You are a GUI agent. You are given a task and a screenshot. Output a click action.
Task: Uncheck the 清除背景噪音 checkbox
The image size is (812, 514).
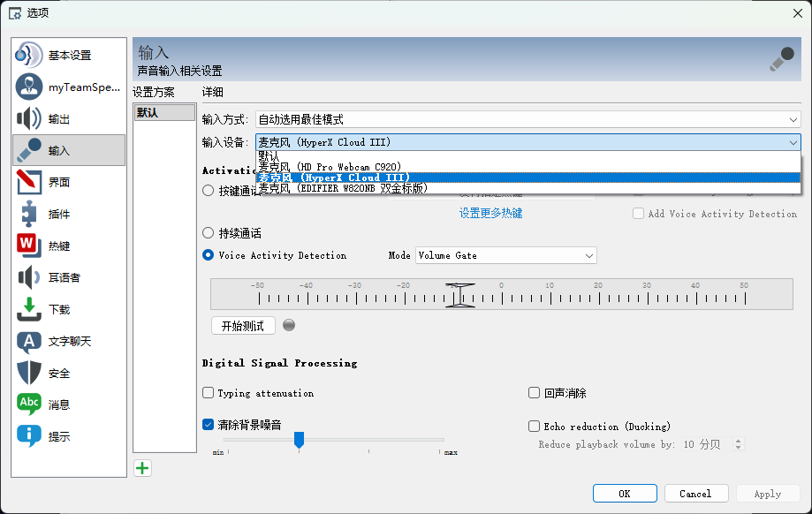(209, 425)
